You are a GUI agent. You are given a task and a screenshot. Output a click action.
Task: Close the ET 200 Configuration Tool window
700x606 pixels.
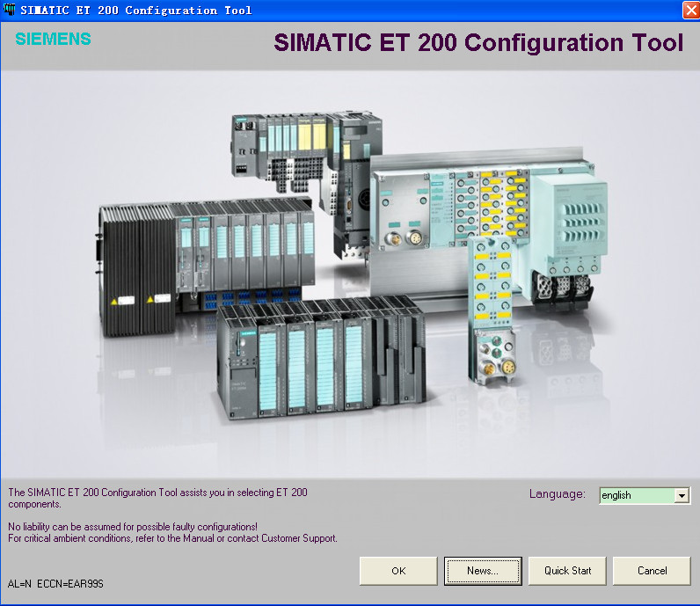(690, 10)
